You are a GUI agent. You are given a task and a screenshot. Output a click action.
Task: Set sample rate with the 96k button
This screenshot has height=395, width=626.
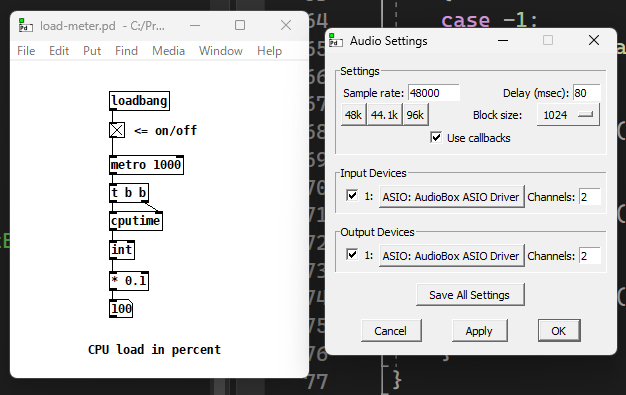(x=415, y=115)
